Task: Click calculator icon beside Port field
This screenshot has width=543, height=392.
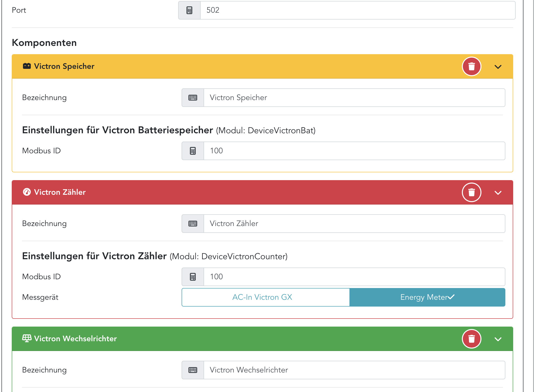Action: [189, 10]
